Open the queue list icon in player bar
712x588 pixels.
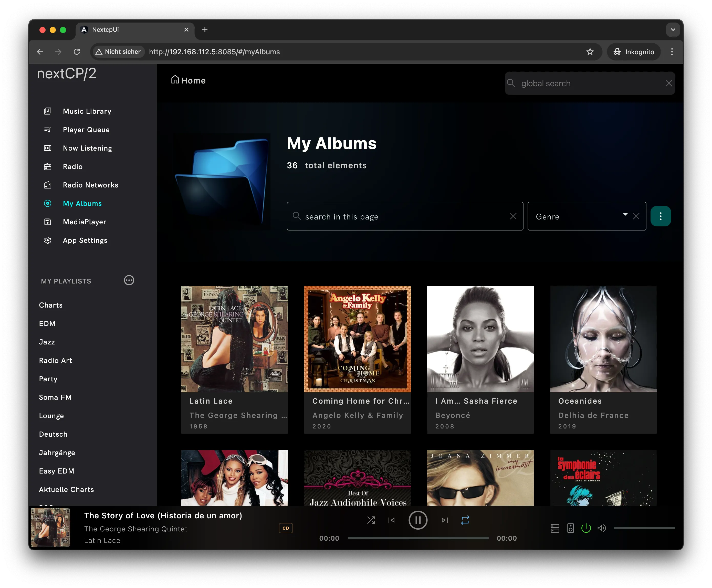point(555,528)
